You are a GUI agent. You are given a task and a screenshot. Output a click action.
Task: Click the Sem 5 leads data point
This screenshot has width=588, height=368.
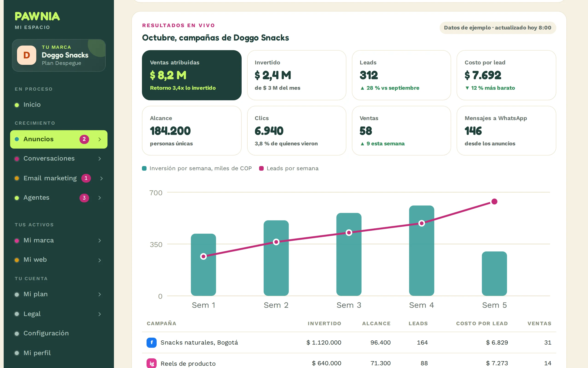[x=495, y=201]
